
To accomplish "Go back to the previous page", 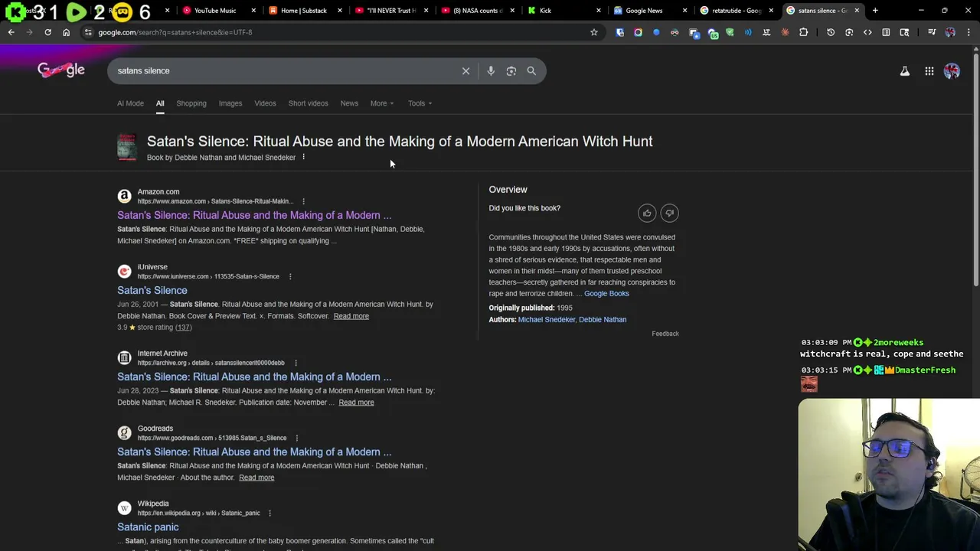I will coord(11,32).
